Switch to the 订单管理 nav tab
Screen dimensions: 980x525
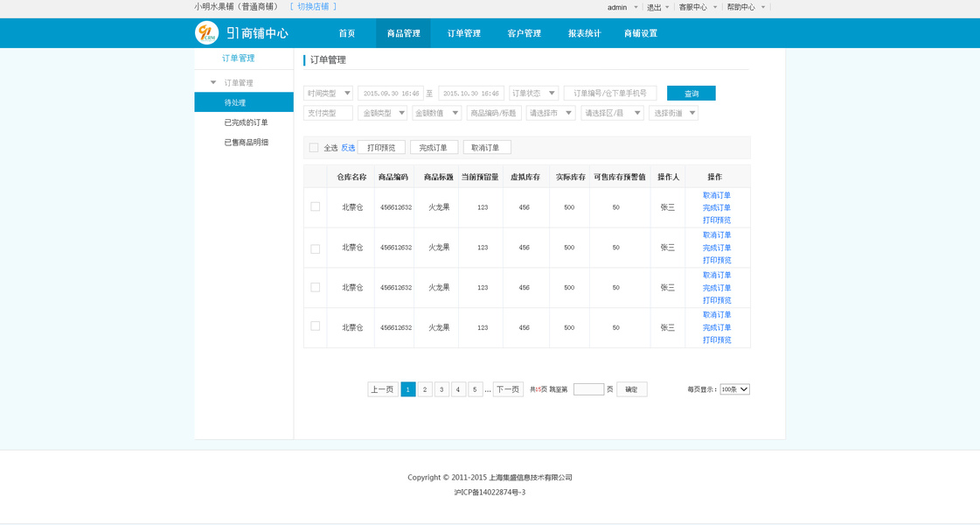click(x=463, y=33)
